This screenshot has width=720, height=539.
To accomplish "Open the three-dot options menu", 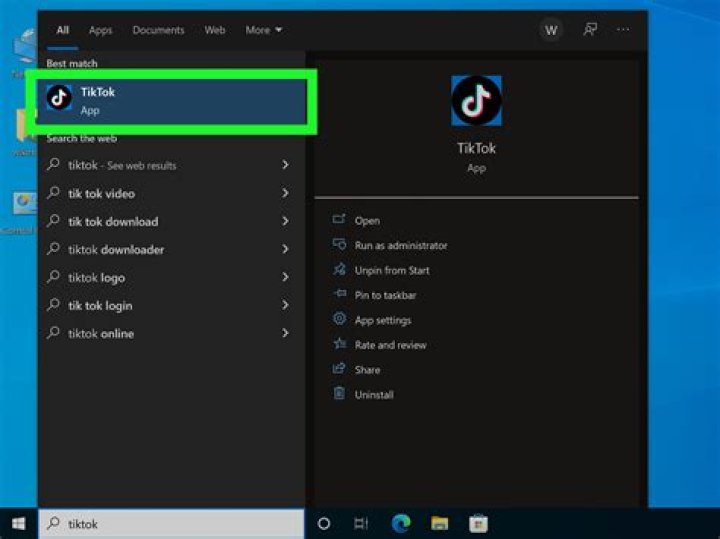I will coord(623,29).
